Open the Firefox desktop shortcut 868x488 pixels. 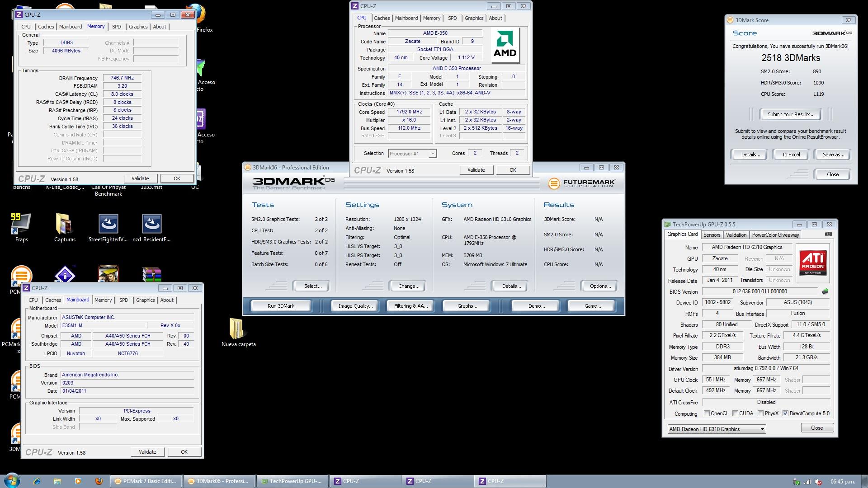201,18
